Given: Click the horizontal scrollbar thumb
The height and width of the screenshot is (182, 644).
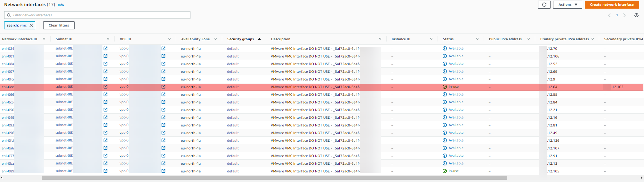Looking at the screenshot, I should 274,178.
